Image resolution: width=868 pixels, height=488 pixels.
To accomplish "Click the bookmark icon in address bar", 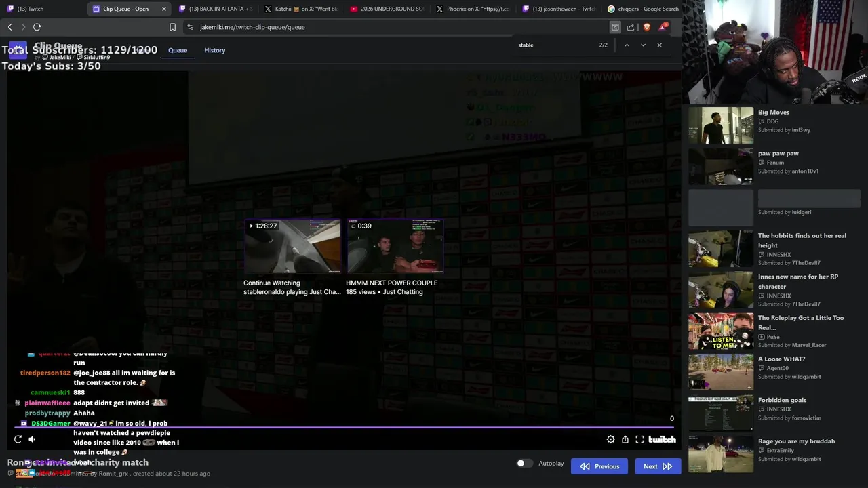I will click(172, 27).
